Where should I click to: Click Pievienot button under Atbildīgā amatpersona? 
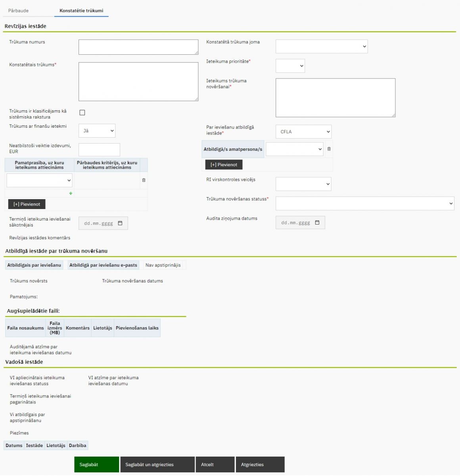click(224, 165)
